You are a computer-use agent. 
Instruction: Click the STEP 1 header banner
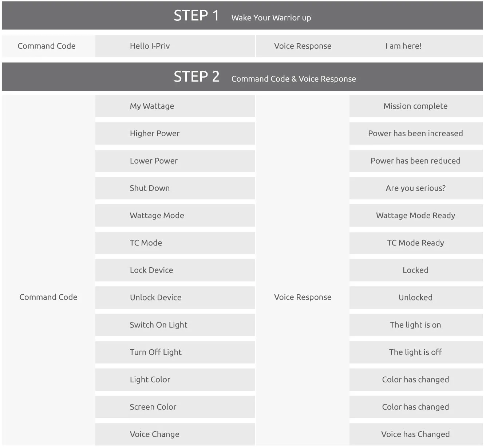tap(242, 16)
